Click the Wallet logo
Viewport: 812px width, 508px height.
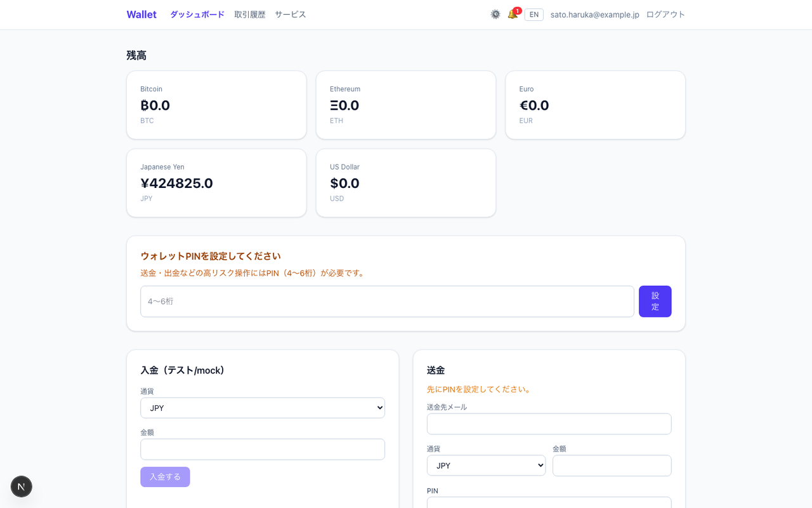(x=141, y=14)
